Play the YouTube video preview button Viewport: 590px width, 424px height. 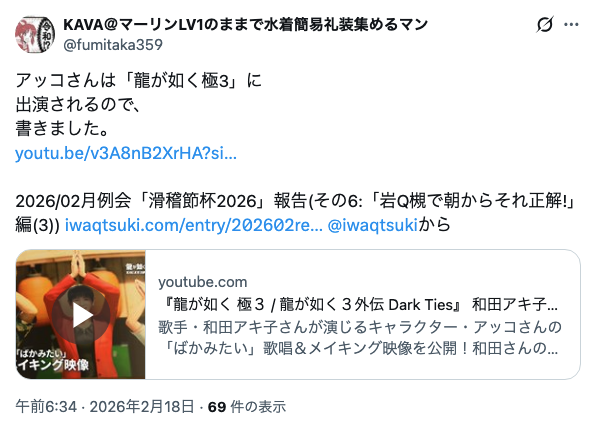[x=81, y=315]
